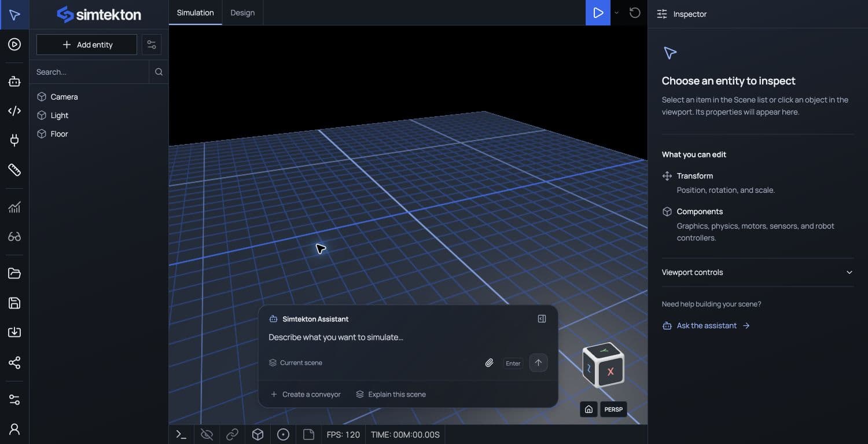Screen dimensions: 868x444
Task: Open the Current scene context selector
Action: coord(296,363)
